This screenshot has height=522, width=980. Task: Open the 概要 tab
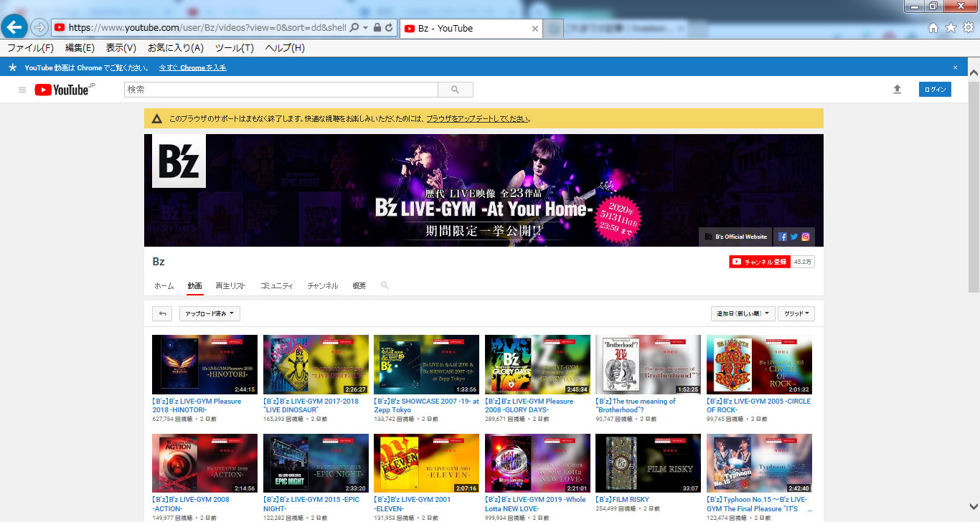coord(359,285)
